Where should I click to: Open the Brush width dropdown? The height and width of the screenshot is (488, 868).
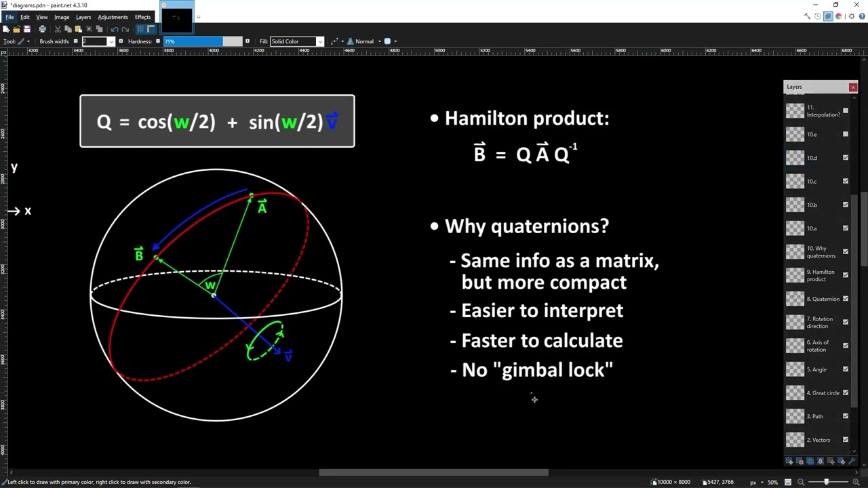tap(111, 41)
